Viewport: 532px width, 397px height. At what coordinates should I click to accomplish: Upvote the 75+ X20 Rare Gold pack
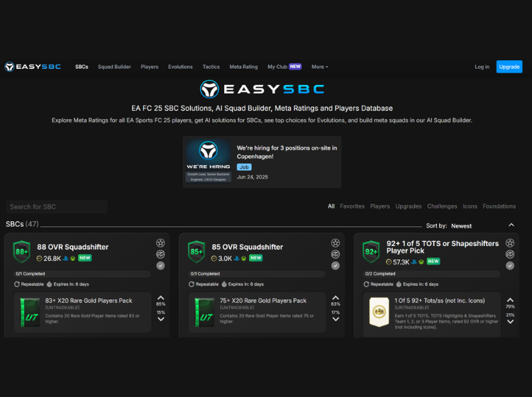click(336, 298)
